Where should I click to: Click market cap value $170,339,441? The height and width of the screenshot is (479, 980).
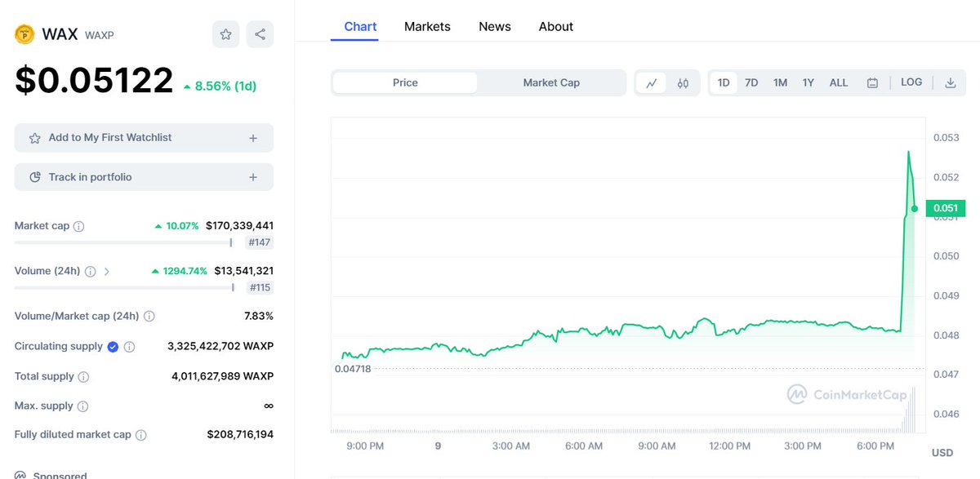pos(239,225)
